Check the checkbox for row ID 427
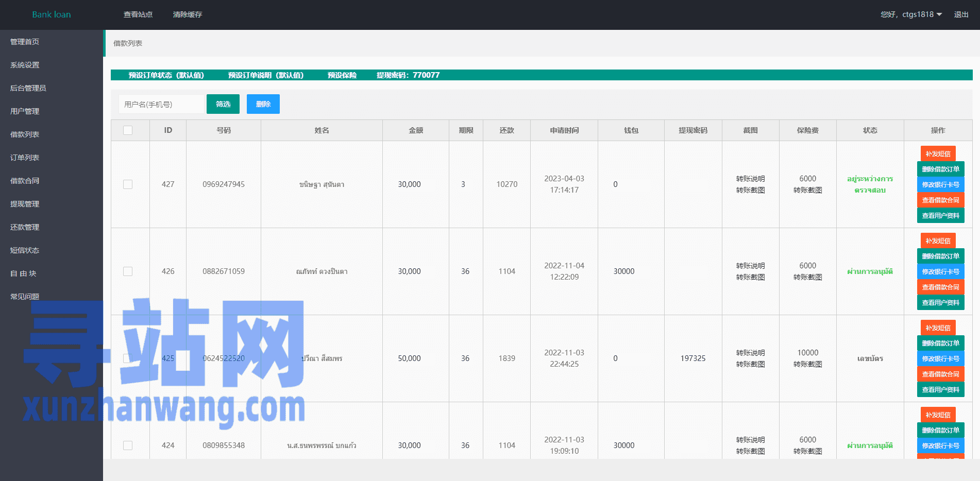 pos(128,184)
